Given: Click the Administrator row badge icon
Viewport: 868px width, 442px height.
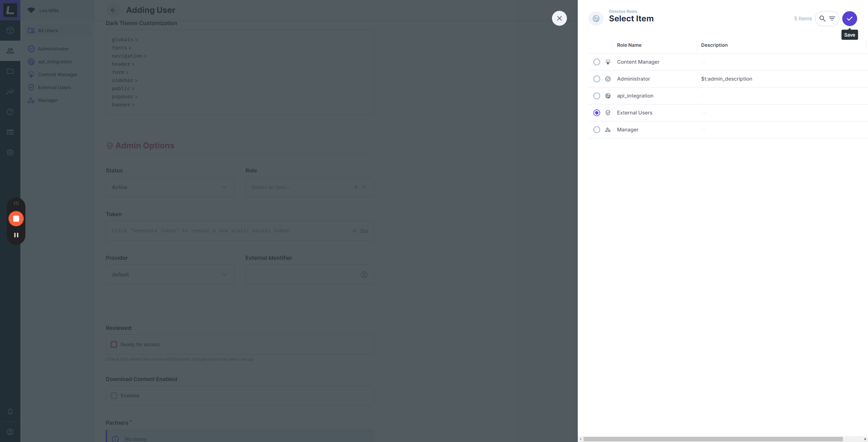Looking at the screenshot, I should pos(608,79).
